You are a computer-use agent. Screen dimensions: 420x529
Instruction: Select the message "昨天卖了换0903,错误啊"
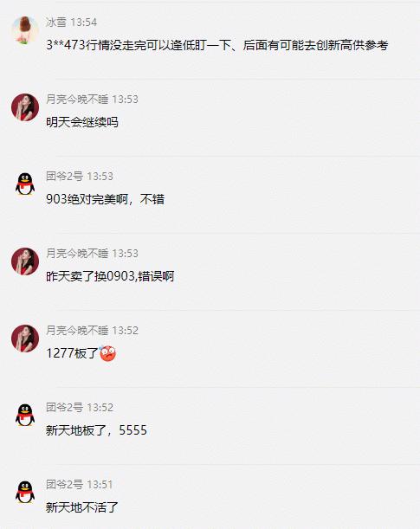click(x=110, y=276)
